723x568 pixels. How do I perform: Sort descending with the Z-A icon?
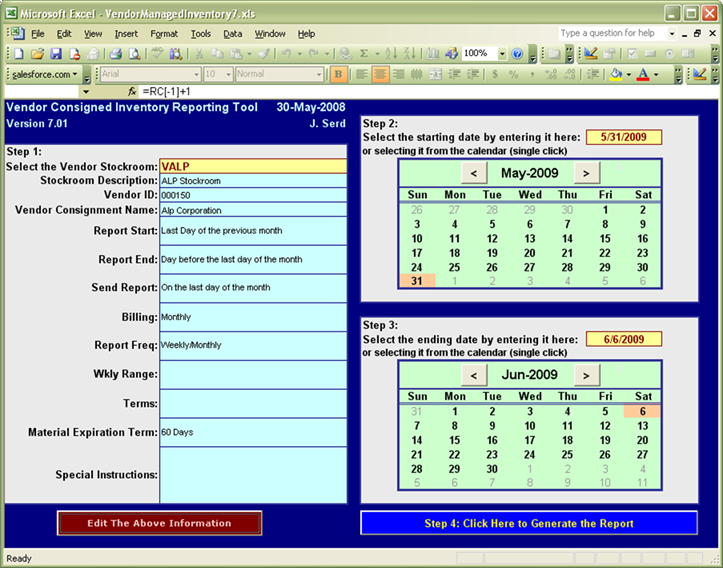click(x=409, y=54)
